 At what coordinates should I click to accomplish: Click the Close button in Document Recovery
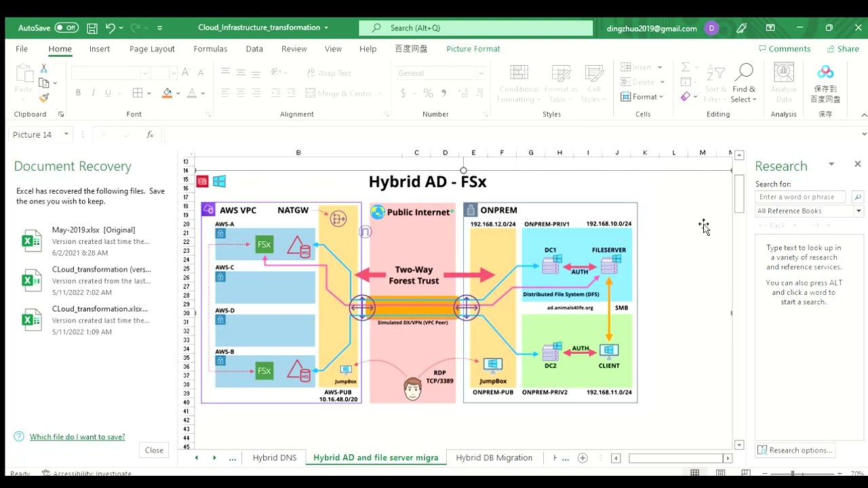point(154,450)
